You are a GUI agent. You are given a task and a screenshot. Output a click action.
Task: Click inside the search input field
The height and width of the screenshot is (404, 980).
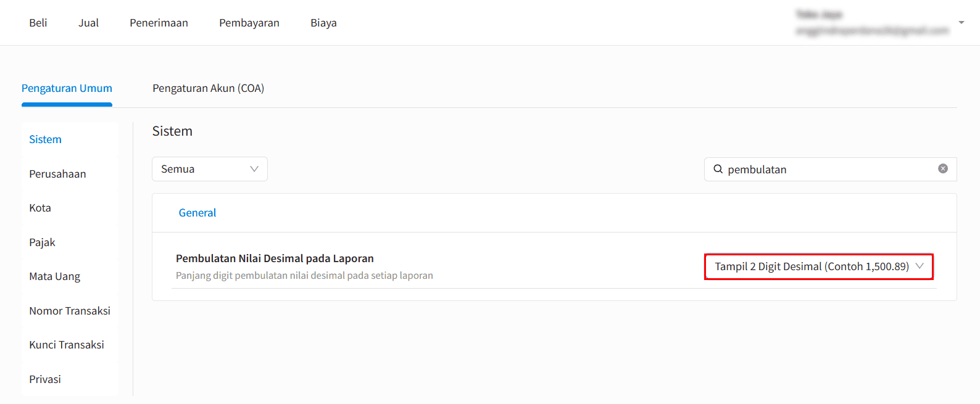802,168
